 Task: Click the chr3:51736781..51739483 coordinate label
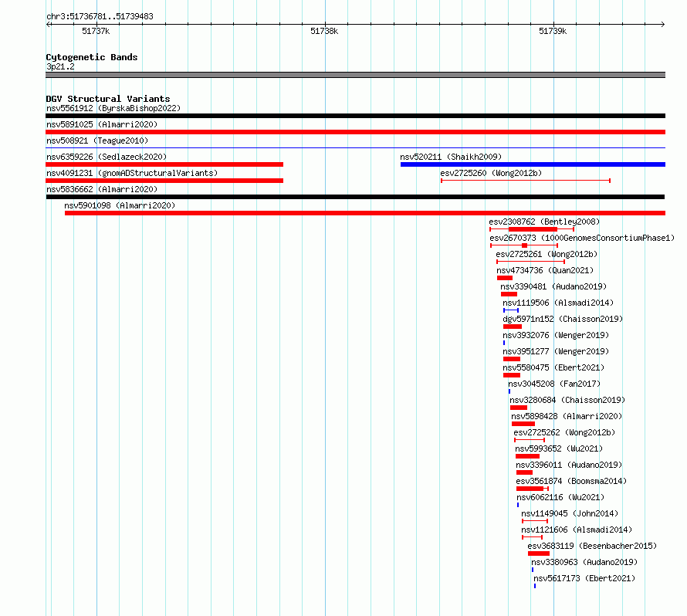[100, 17]
